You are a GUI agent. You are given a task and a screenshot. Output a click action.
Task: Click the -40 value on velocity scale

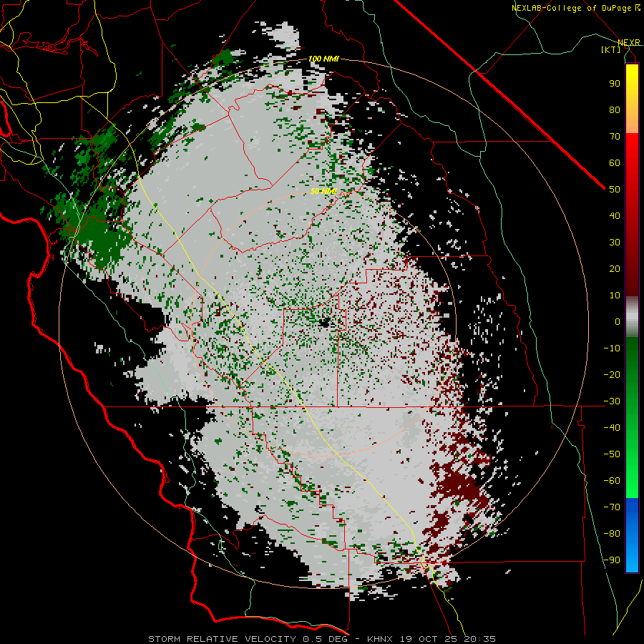pos(612,428)
